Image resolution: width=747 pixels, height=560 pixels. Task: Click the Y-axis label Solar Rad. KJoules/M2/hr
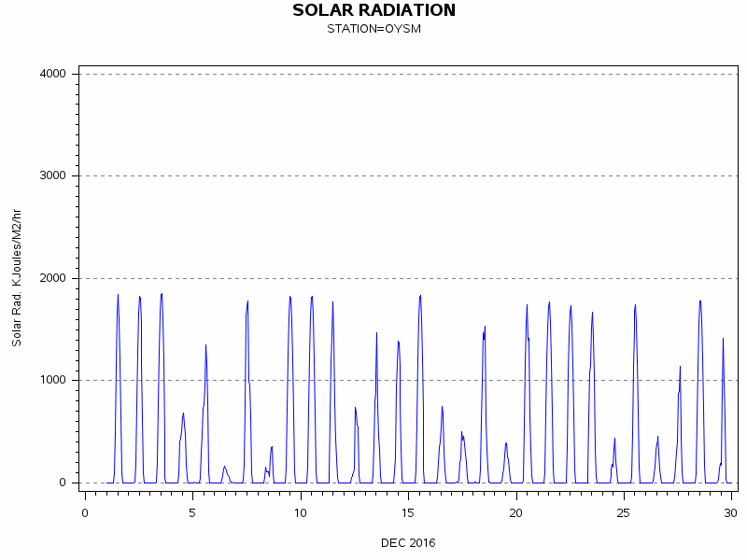[x=17, y=277]
